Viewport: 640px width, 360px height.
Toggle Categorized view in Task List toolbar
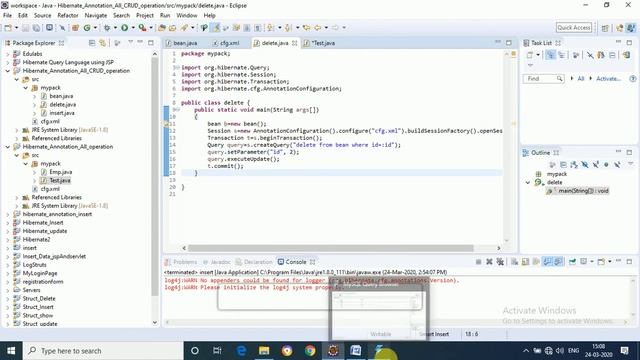coord(550,55)
